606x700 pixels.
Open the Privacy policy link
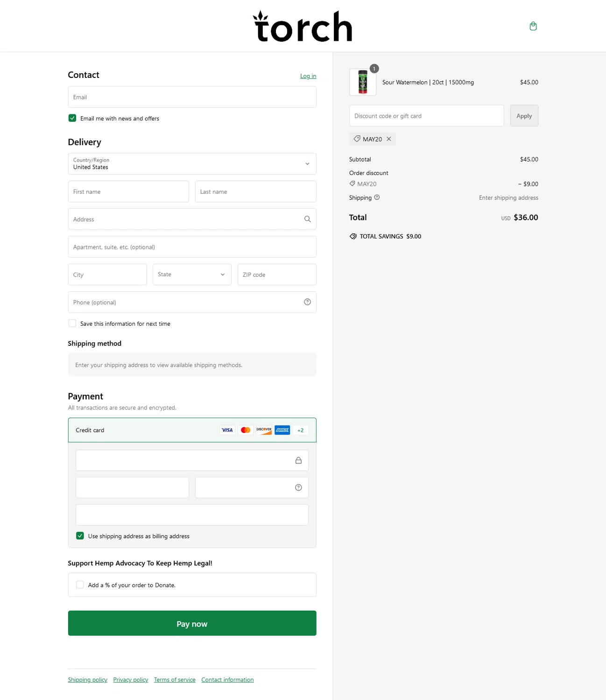tap(130, 680)
